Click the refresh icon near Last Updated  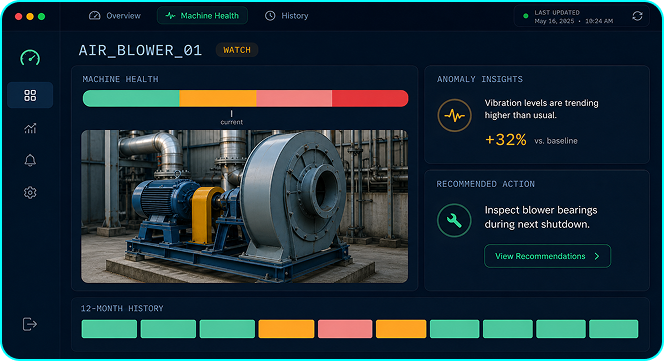(x=637, y=16)
